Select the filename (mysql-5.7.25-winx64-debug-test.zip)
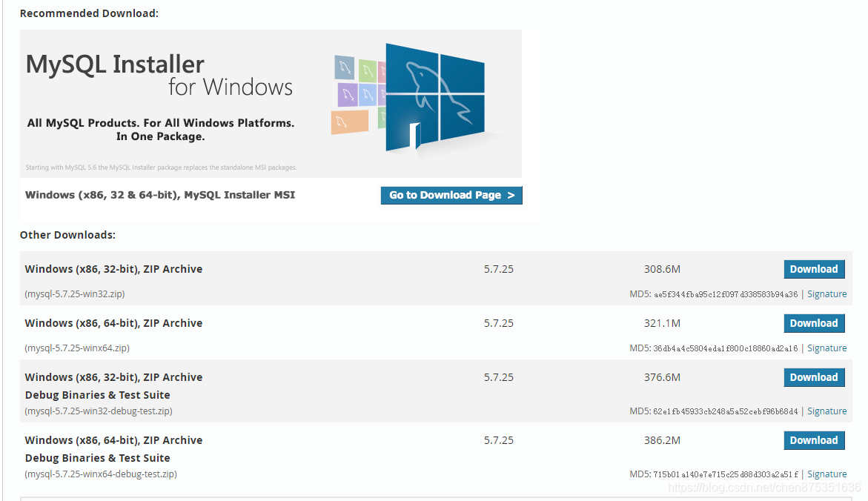This screenshot has width=868, height=501. [101, 474]
